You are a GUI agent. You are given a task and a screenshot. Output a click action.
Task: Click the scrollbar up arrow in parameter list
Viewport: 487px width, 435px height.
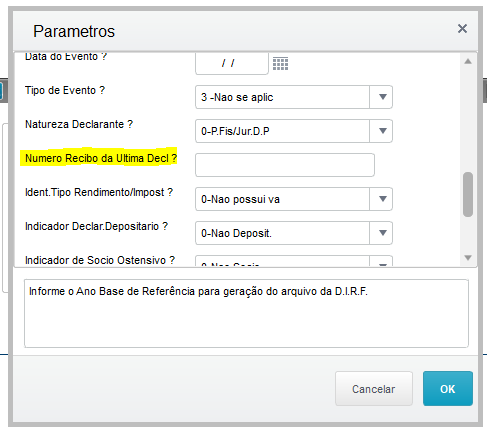(x=468, y=61)
